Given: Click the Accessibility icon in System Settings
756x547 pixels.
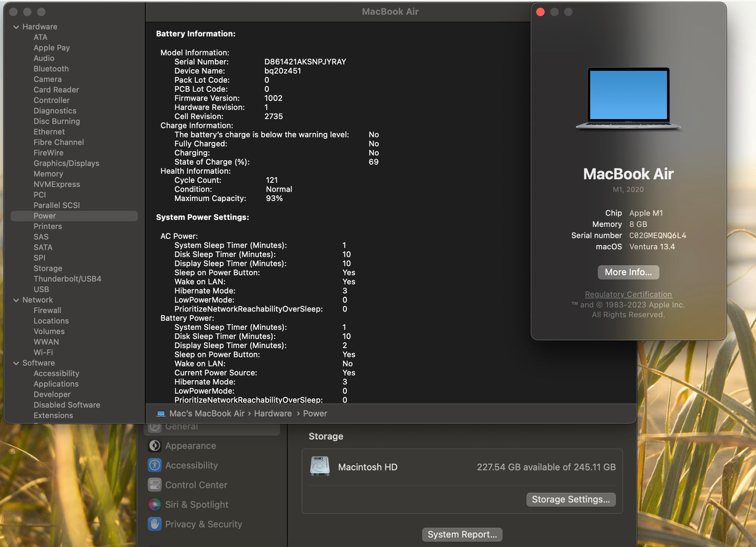Looking at the screenshot, I should (154, 465).
